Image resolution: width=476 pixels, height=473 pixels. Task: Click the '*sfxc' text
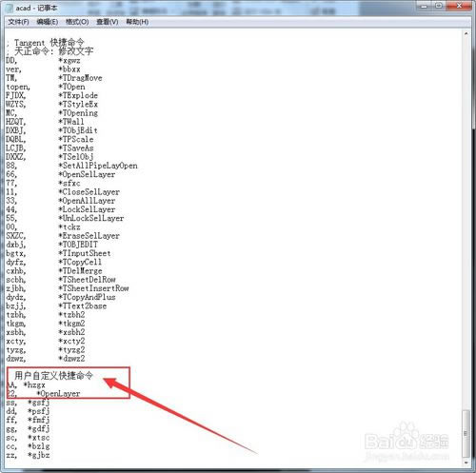(x=69, y=183)
